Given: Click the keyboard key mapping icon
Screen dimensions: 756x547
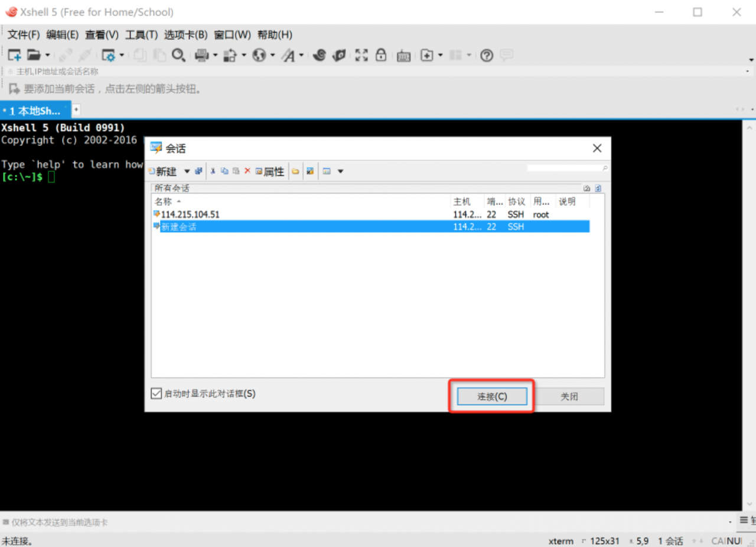Looking at the screenshot, I should point(404,56).
